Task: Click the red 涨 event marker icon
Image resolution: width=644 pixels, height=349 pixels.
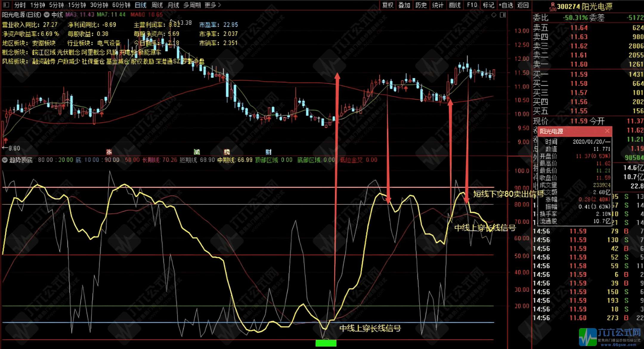Action: 109,152
